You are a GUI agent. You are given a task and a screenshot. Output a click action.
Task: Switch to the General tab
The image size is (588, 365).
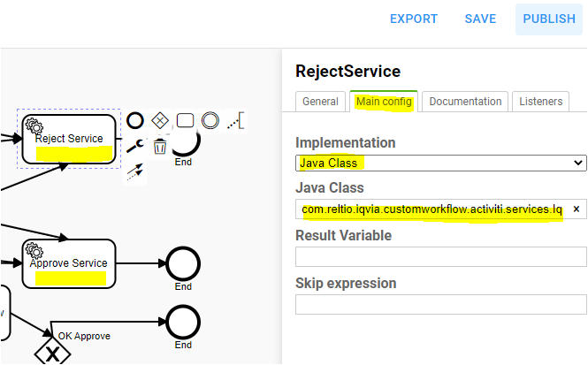pyautogui.click(x=320, y=102)
